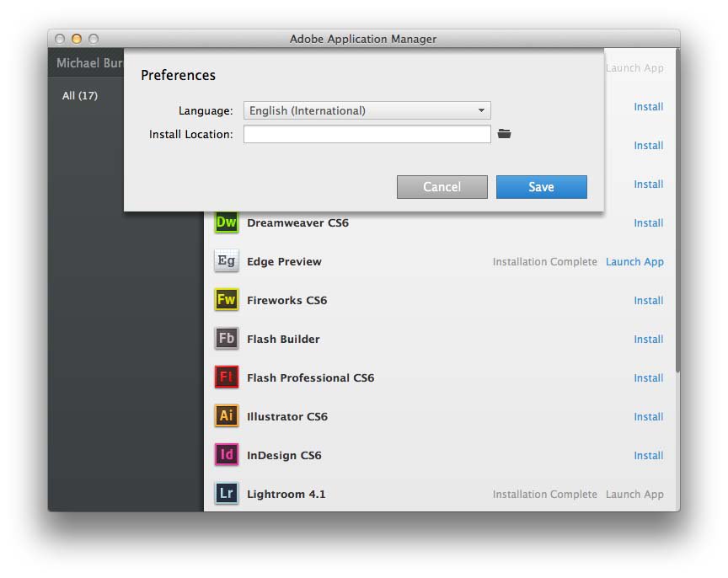
Task: Click the InDesign CS6 Id icon
Action: (226, 456)
